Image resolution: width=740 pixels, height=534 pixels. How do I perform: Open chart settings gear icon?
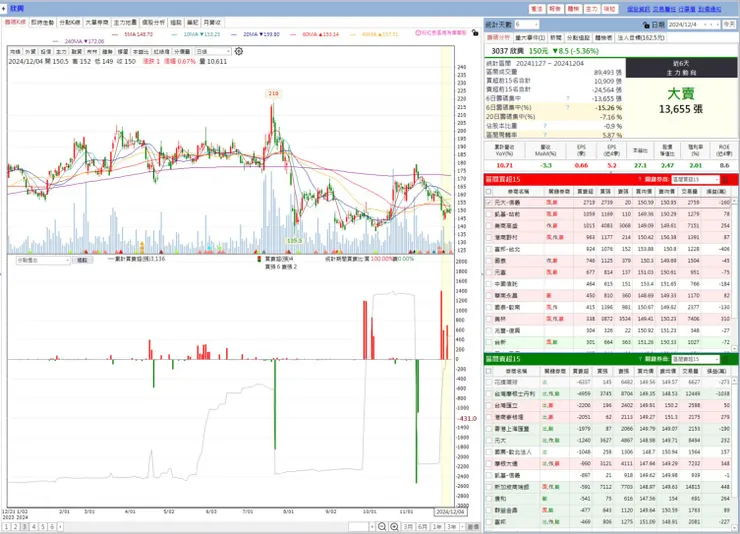239,51
